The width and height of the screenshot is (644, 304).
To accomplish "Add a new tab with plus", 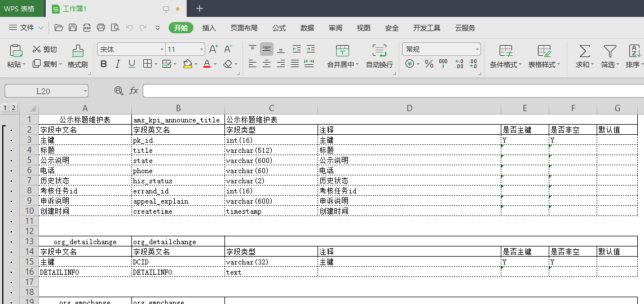I will 200,8.
